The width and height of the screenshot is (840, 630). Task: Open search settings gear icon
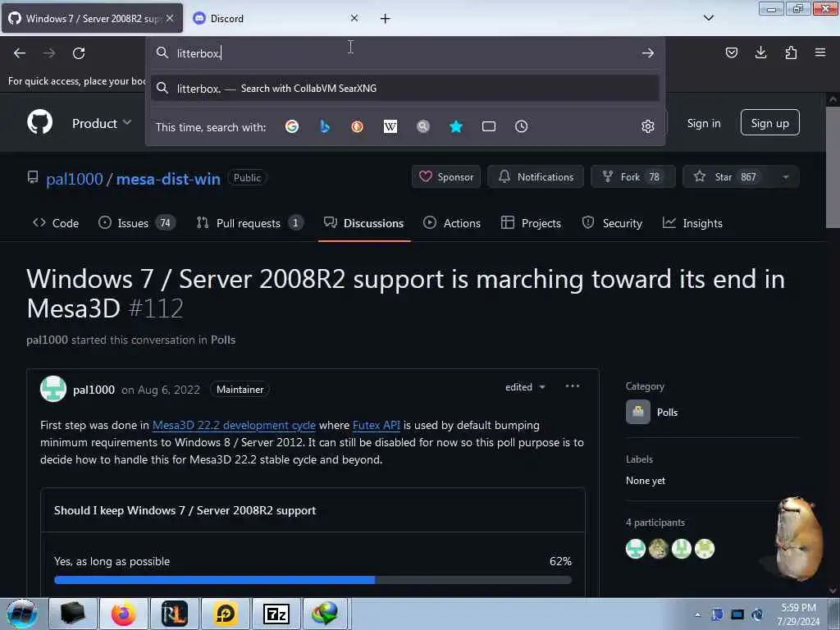pos(648,126)
